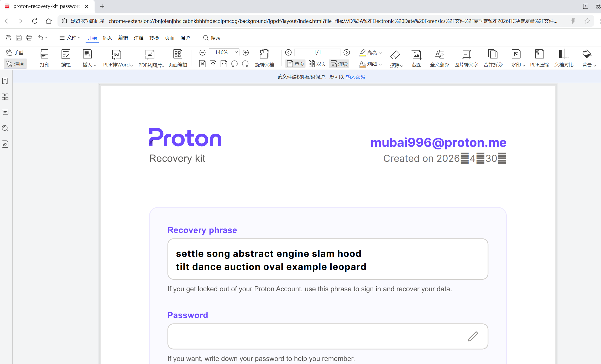Click the small printer icon beside the save icon

click(x=29, y=38)
